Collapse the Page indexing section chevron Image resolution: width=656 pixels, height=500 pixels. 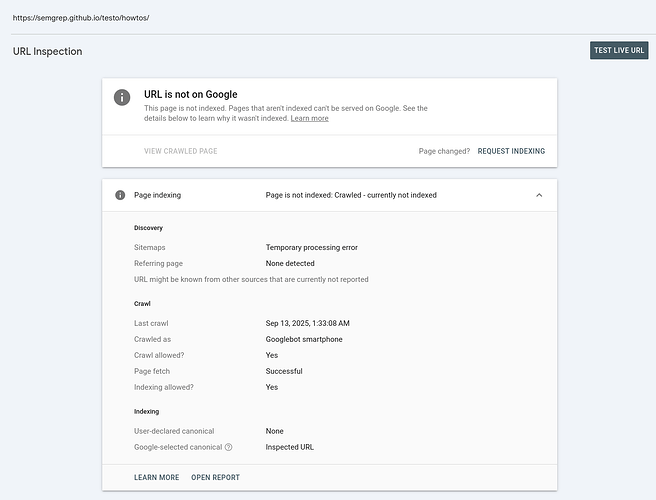[539, 195]
